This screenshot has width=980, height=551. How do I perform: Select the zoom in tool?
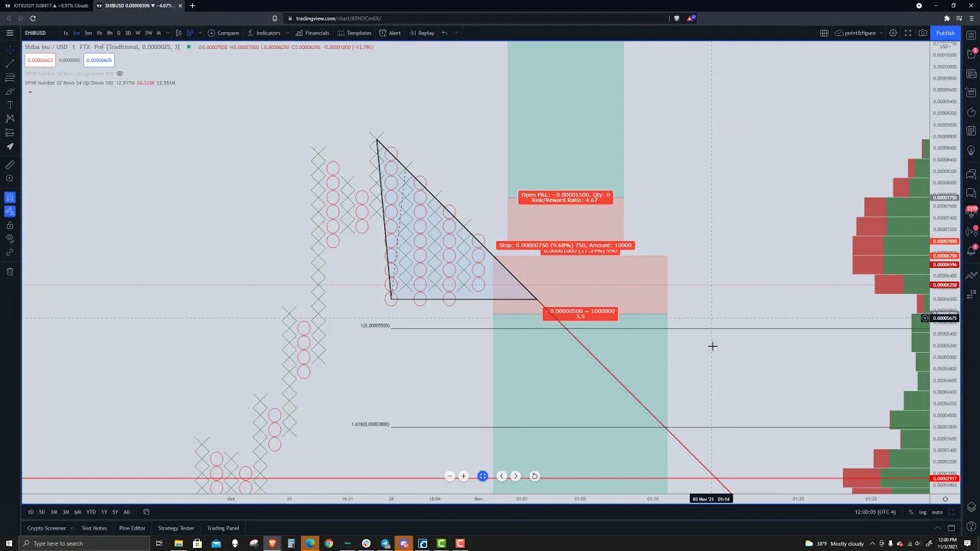10,178
